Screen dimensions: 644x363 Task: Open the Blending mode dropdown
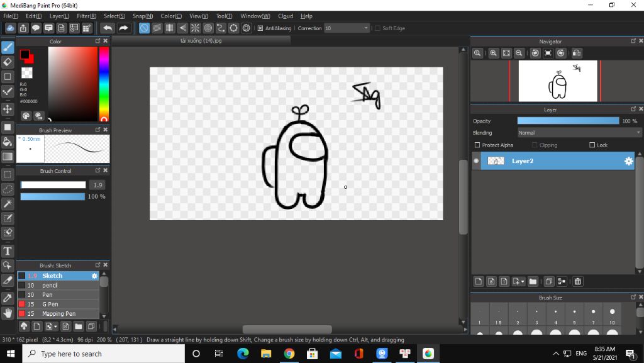[x=579, y=133]
